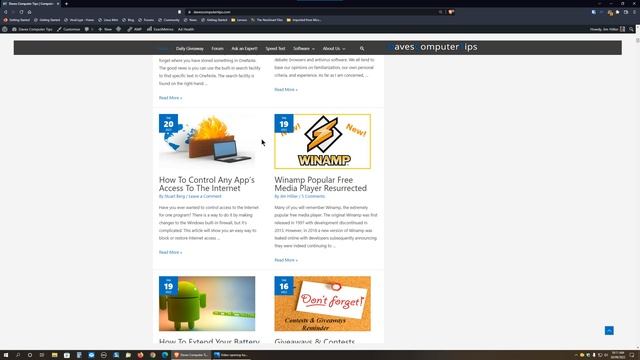Click Read More under the browsers excerpt
This screenshot has height=360, width=640.
tap(286, 89)
